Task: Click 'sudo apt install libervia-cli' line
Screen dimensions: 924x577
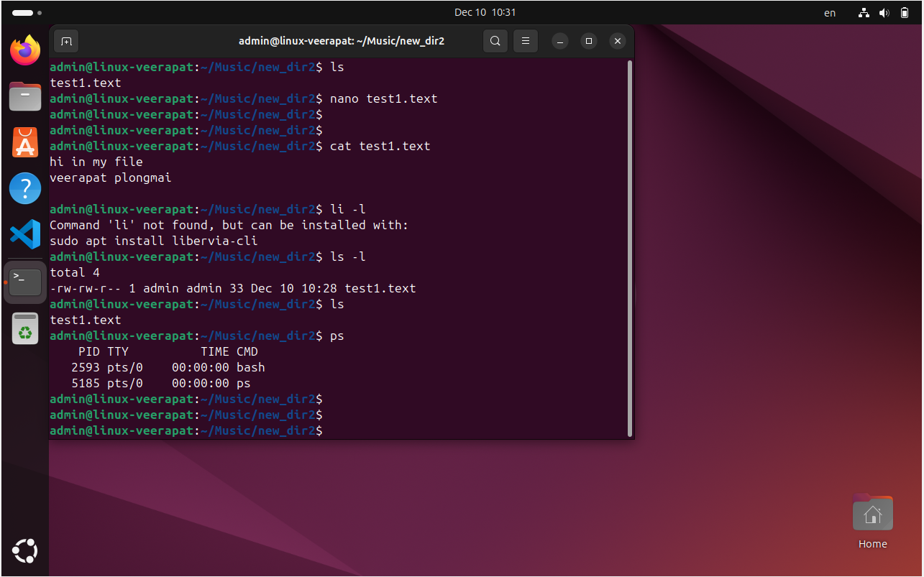Action: 154,241
